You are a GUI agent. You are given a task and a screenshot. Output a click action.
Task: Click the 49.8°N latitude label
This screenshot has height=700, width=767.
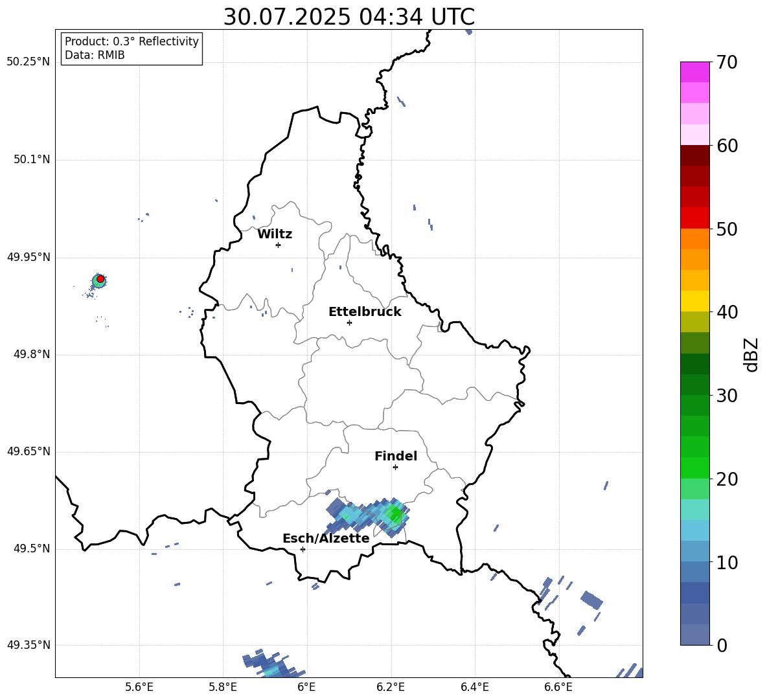[32, 354]
